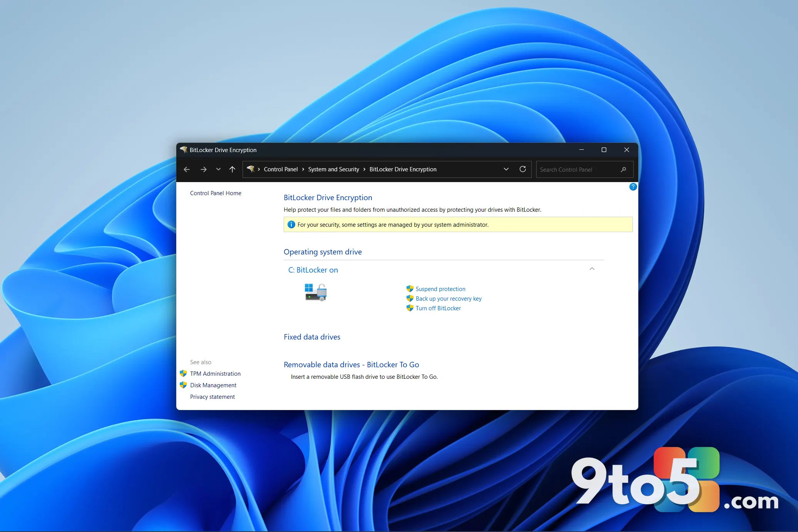This screenshot has width=798, height=532.
Task: Expand the address bar history dropdown
Action: (506, 169)
